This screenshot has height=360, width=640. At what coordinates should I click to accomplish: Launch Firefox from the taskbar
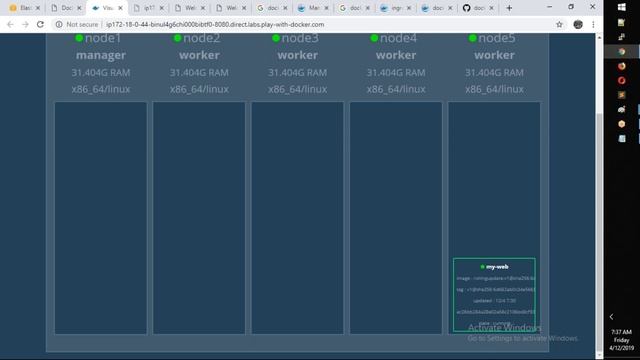pyautogui.click(x=622, y=66)
